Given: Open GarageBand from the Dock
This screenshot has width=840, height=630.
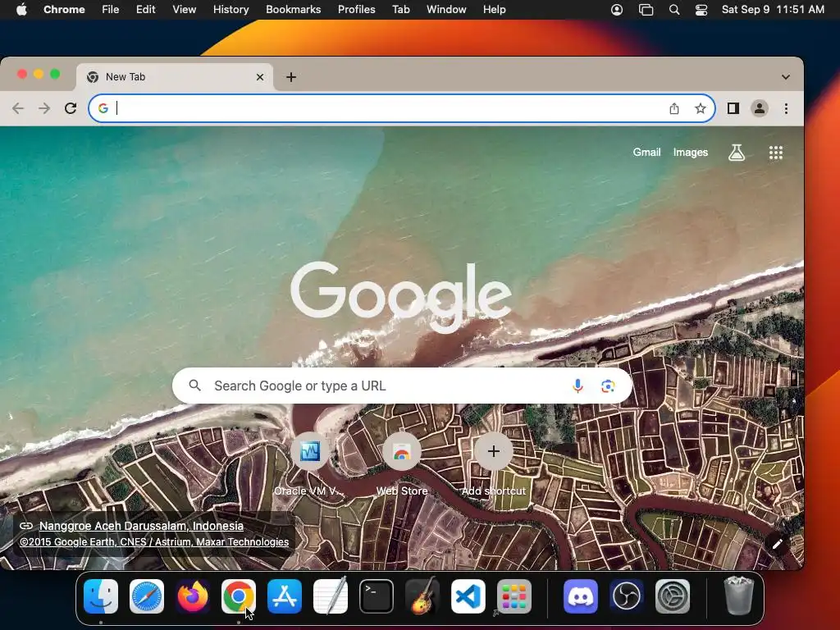Looking at the screenshot, I should coord(422,596).
